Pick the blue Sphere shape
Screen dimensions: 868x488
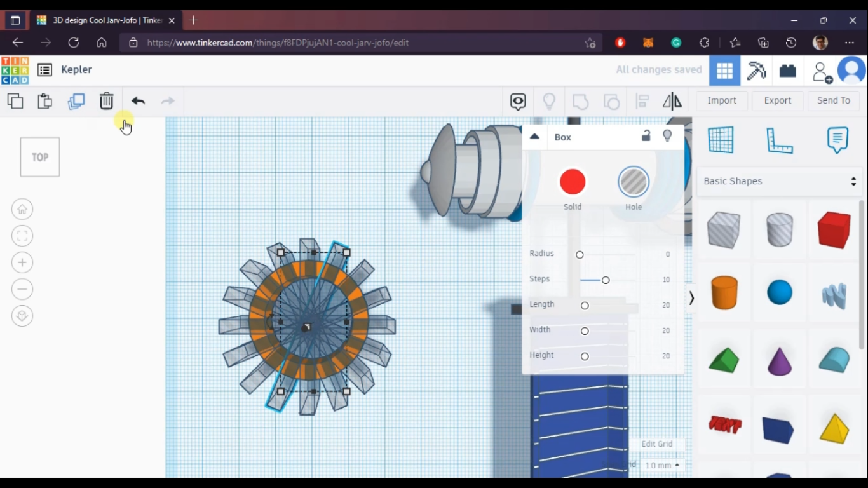780,292
